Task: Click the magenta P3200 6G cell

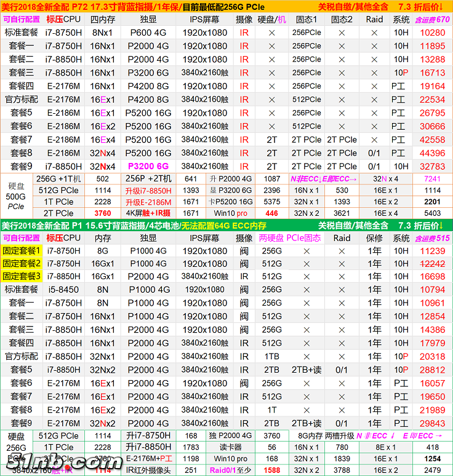Action: point(148,167)
